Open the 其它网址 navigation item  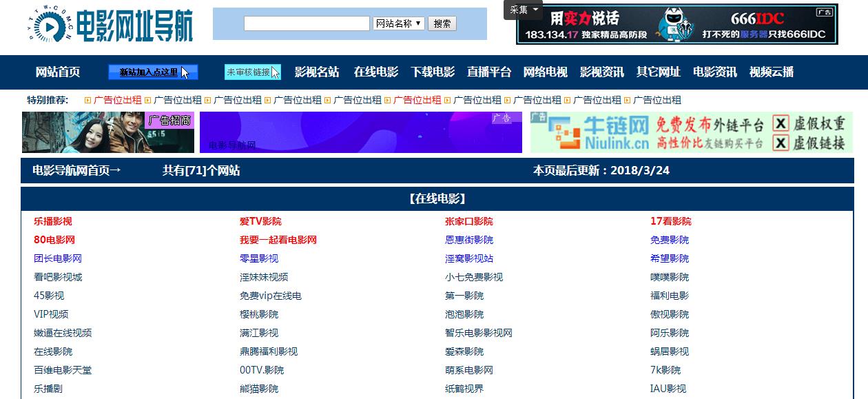click(x=659, y=72)
